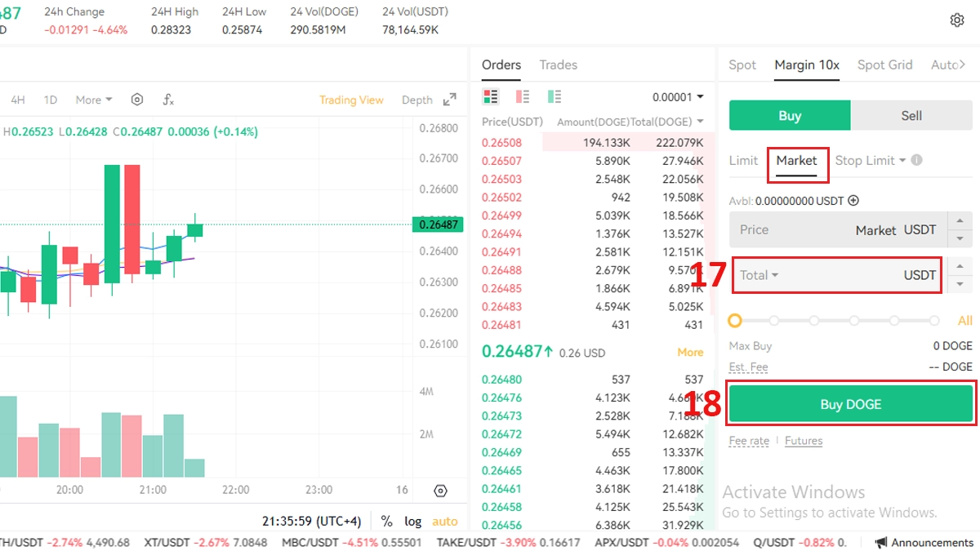Viewport: 980px width, 551px height.
Task: Toggle auto scale on chart
Action: (x=445, y=521)
